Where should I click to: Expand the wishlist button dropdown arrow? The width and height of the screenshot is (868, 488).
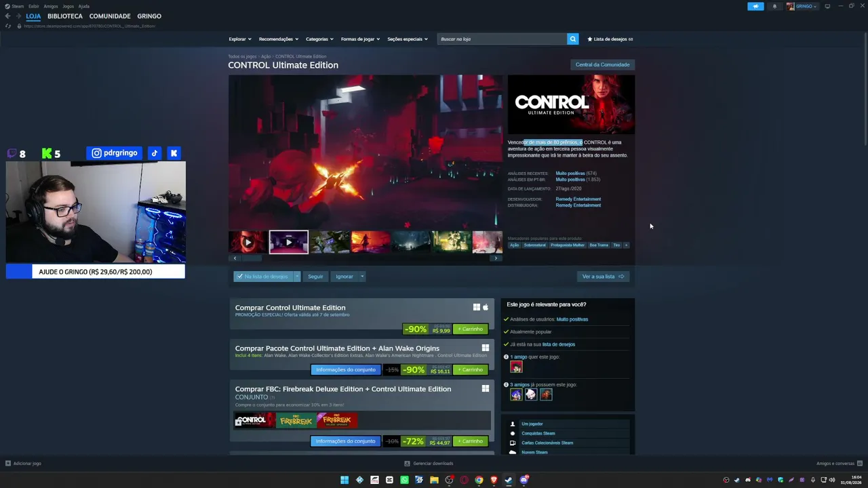coord(296,277)
